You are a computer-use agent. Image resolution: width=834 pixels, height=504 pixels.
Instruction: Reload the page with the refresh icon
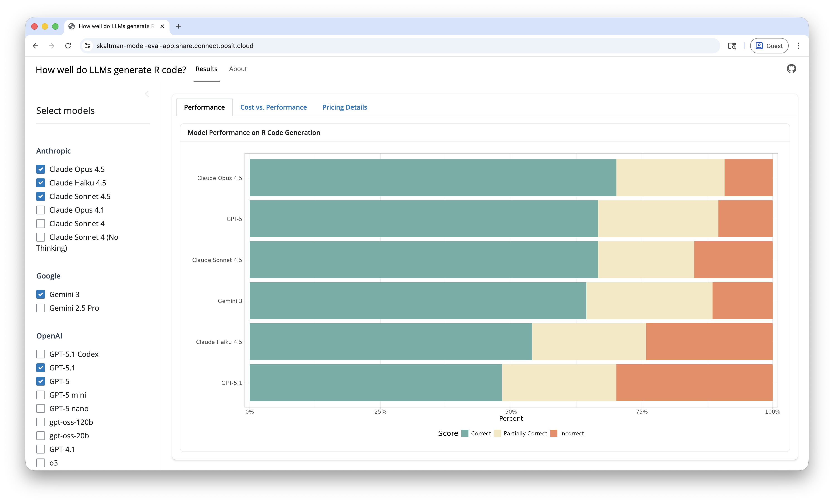point(68,46)
